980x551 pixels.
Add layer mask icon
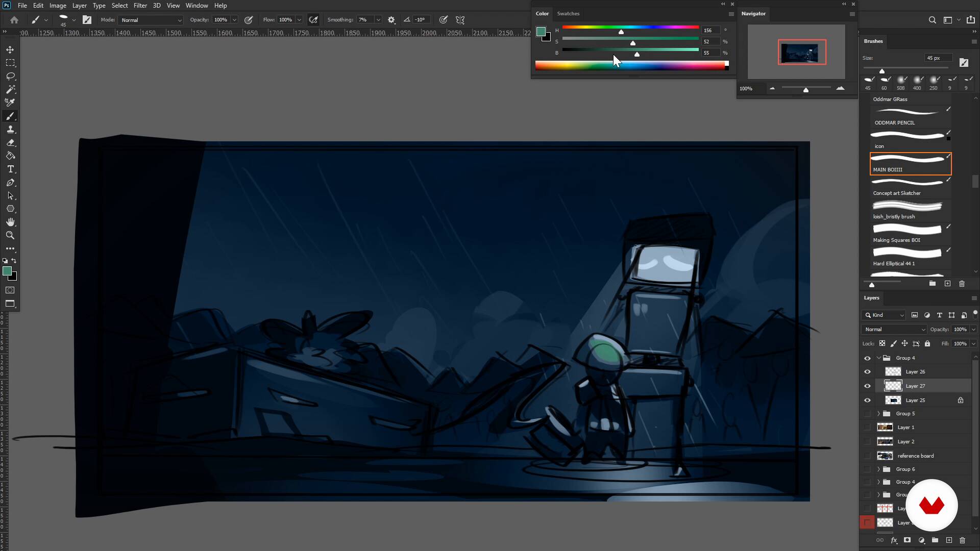click(907, 540)
